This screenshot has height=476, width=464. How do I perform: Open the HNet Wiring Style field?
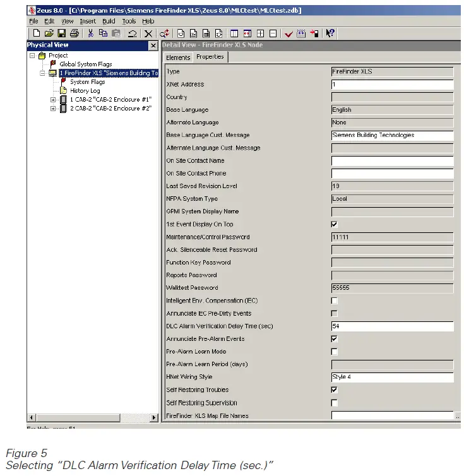392,377
